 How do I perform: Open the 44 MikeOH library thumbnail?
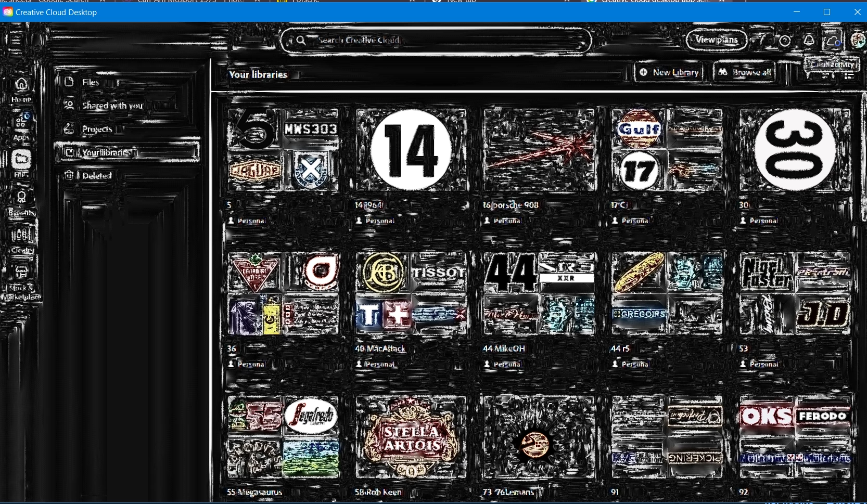[x=539, y=294]
